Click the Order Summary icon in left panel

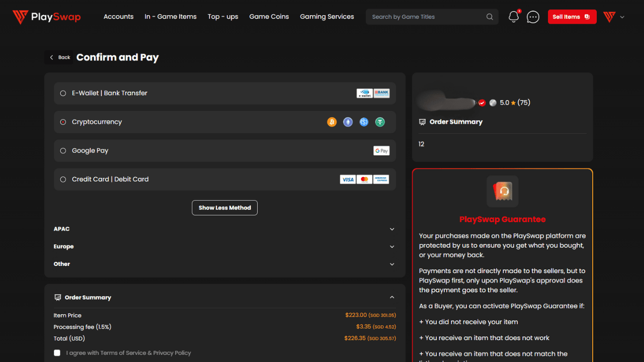tap(58, 297)
